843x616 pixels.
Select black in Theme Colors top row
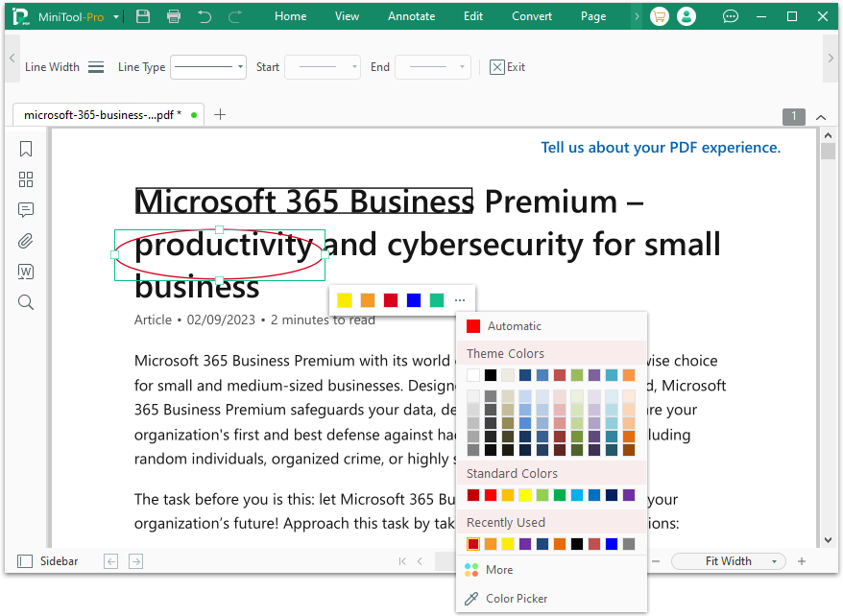coord(491,375)
